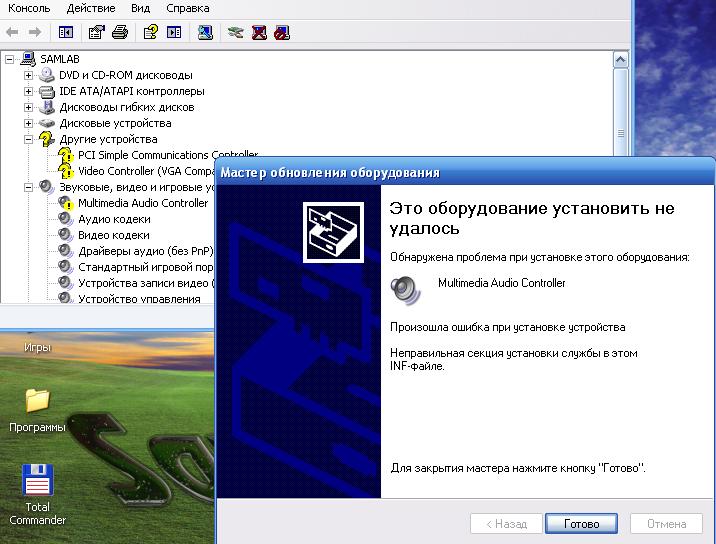Select the yellow question mark Другие устройства icon
This screenshot has height=544, width=716.
pos(47,139)
